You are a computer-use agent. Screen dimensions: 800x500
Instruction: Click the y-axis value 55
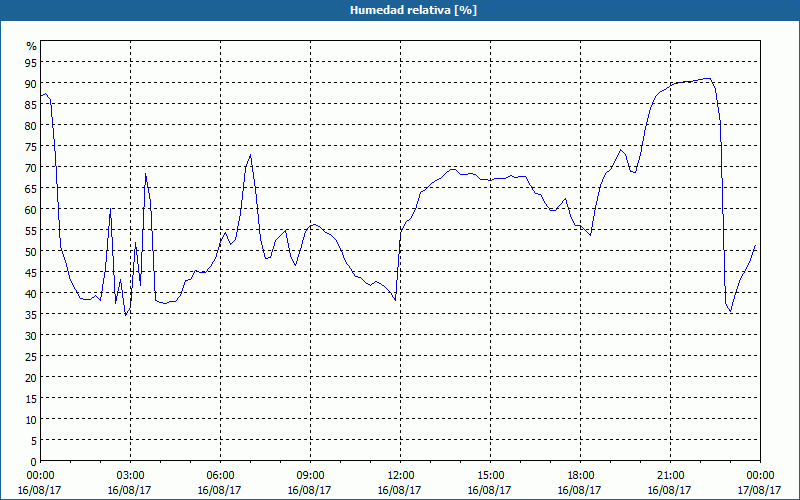[x=31, y=231]
